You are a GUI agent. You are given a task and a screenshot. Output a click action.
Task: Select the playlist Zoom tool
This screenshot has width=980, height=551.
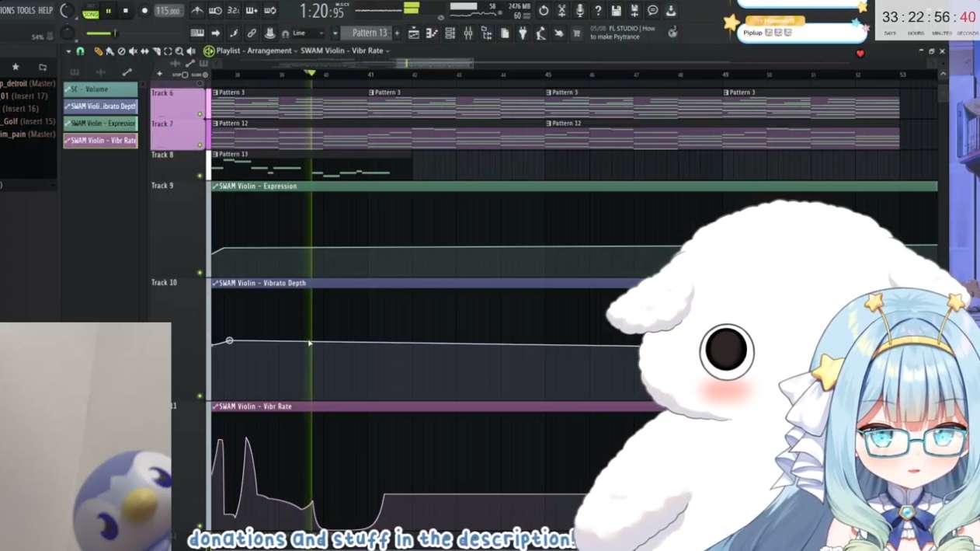(179, 51)
